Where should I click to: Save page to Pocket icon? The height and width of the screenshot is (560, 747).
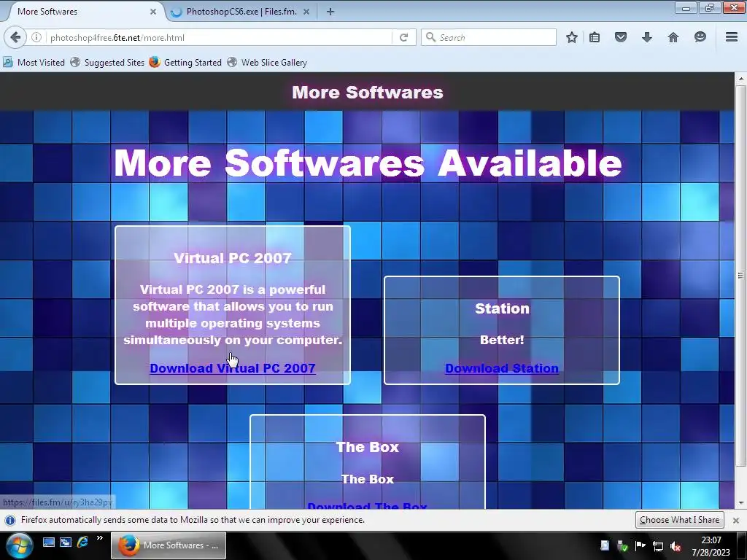621,37
